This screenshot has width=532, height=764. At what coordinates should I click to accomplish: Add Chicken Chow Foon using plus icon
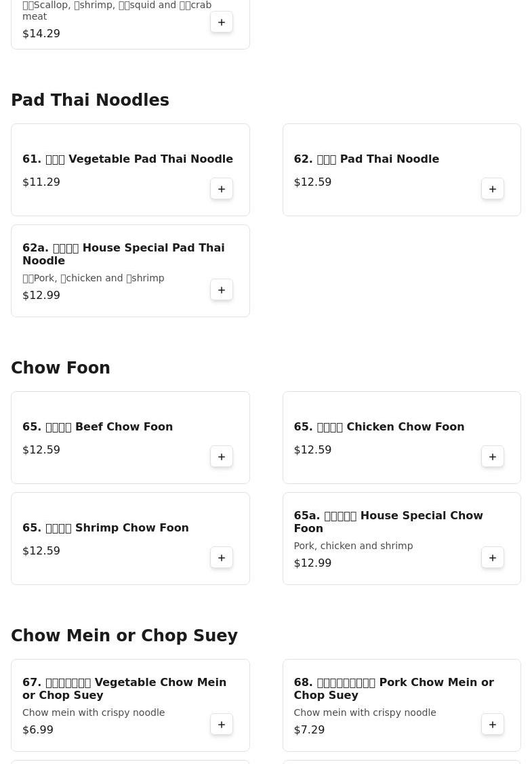(x=493, y=457)
